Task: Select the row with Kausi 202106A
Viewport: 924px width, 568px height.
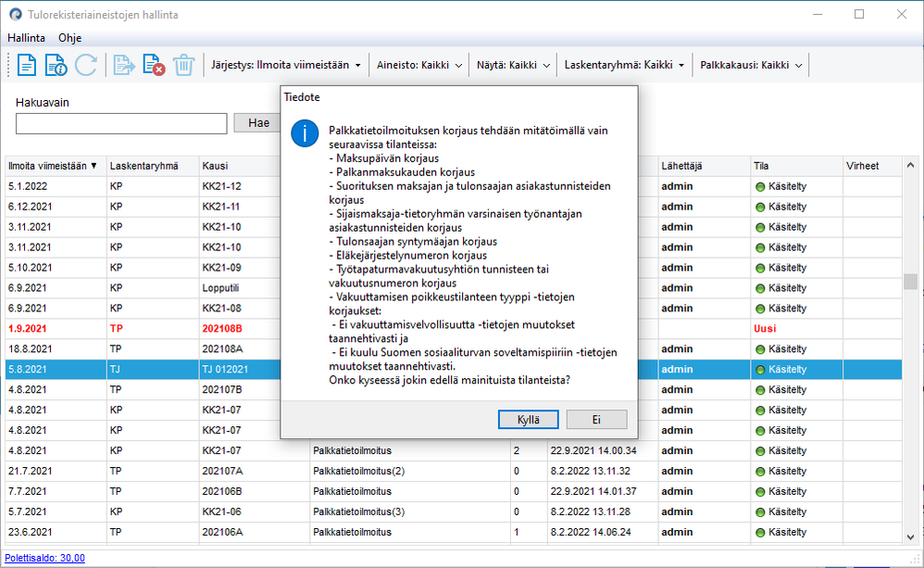Action: click(x=454, y=532)
